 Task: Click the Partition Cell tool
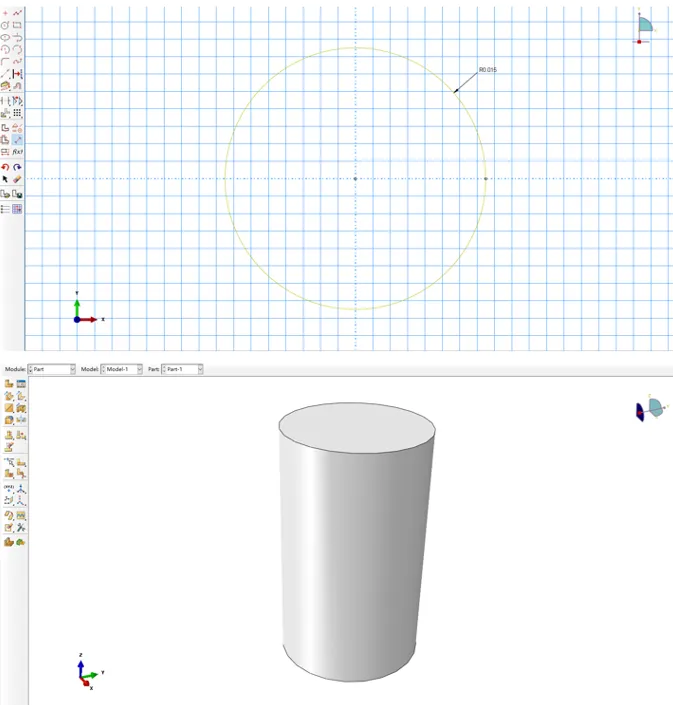coord(9,473)
